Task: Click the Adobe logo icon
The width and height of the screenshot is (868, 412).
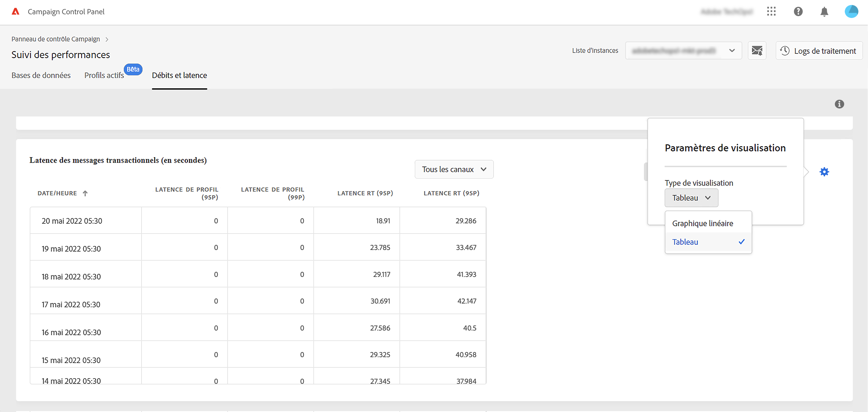Action: click(x=15, y=11)
